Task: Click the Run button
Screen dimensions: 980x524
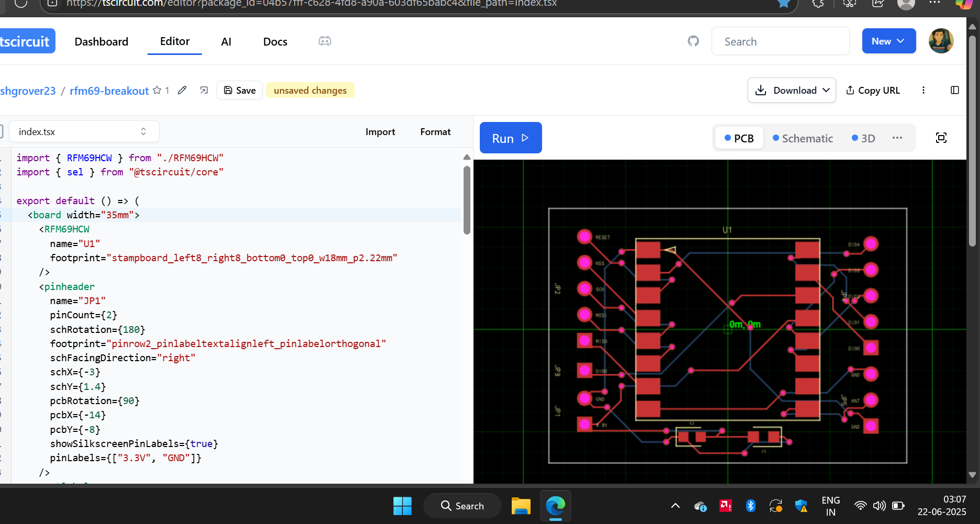Action: (510, 138)
